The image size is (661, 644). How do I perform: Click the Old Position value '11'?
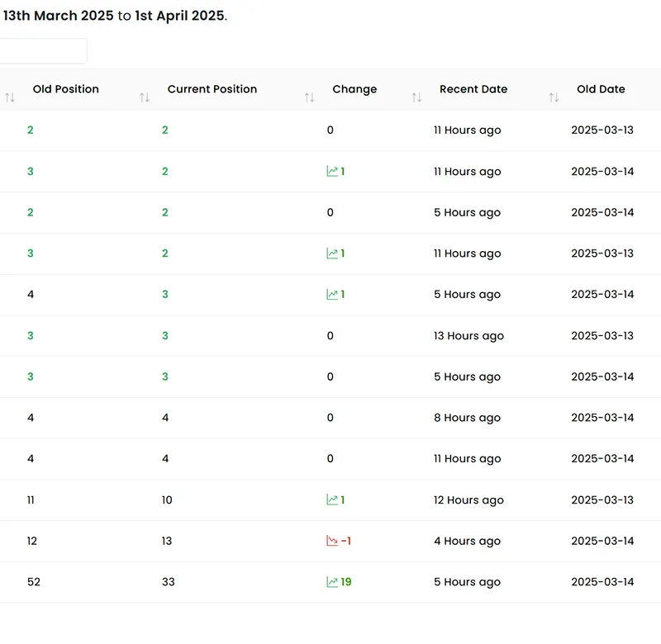tap(31, 500)
